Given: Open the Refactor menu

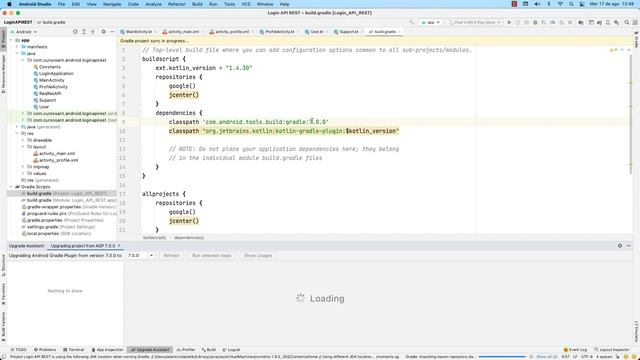Looking at the screenshot, I should coord(177,4).
